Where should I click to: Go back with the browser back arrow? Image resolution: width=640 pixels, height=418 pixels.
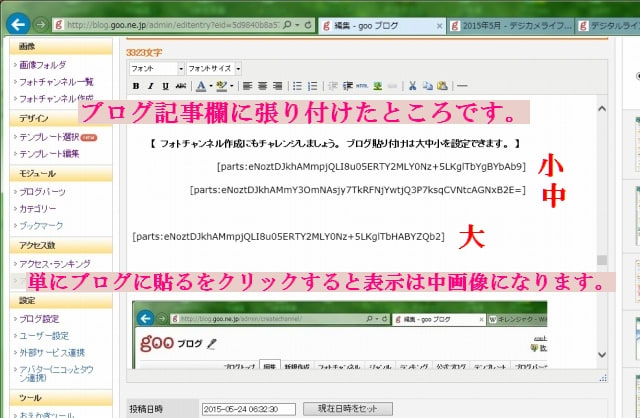coord(18,24)
